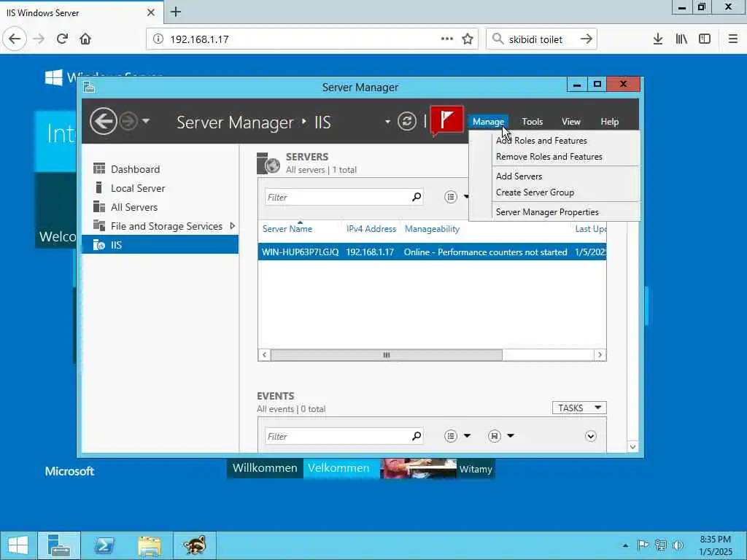Click the search go arrow

(587, 39)
